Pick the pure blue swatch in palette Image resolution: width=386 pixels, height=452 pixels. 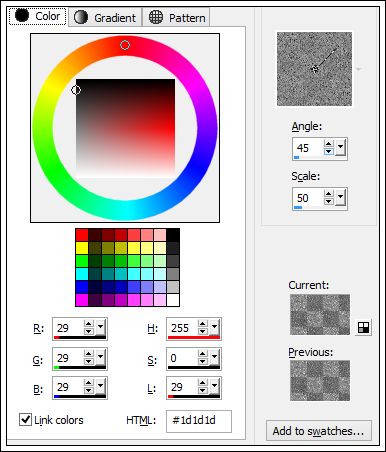(x=82, y=287)
